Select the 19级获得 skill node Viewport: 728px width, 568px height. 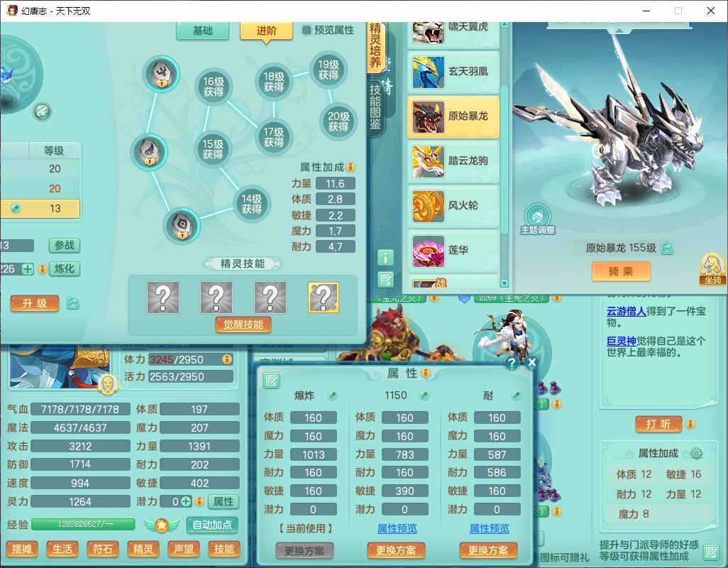pyautogui.click(x=329, y=70)
